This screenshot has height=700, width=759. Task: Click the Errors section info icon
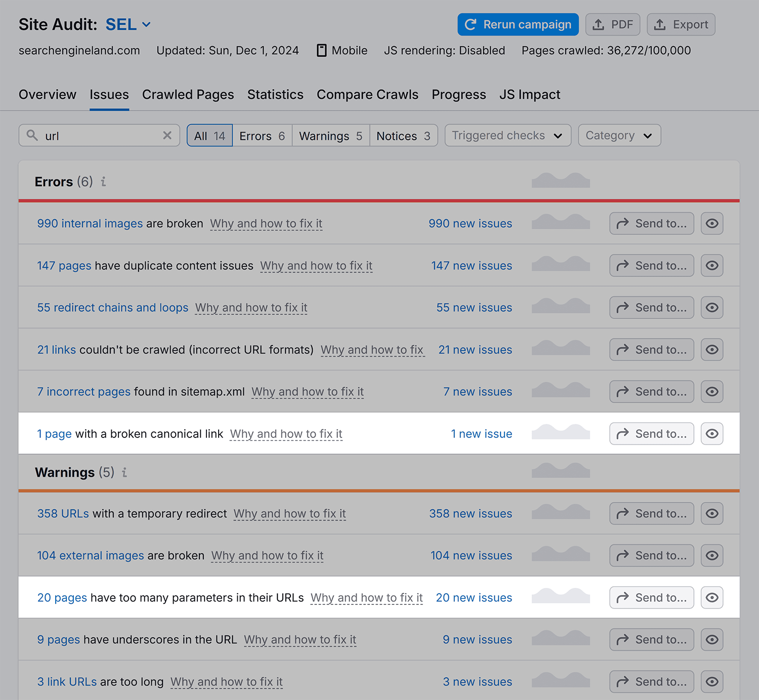tap(103, 182)
